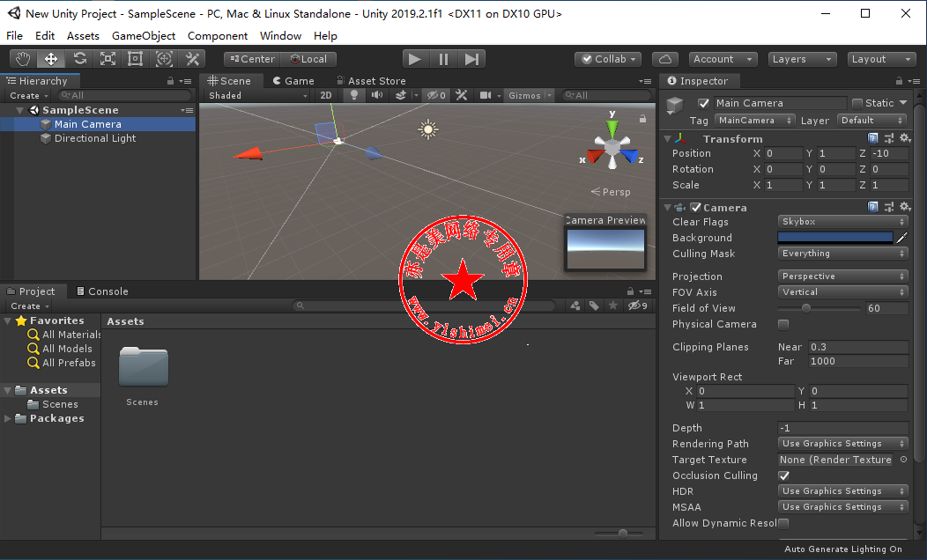
Task: Collapse the SampleScene hierarchy arrow
Action: click(x=20, y=110)
